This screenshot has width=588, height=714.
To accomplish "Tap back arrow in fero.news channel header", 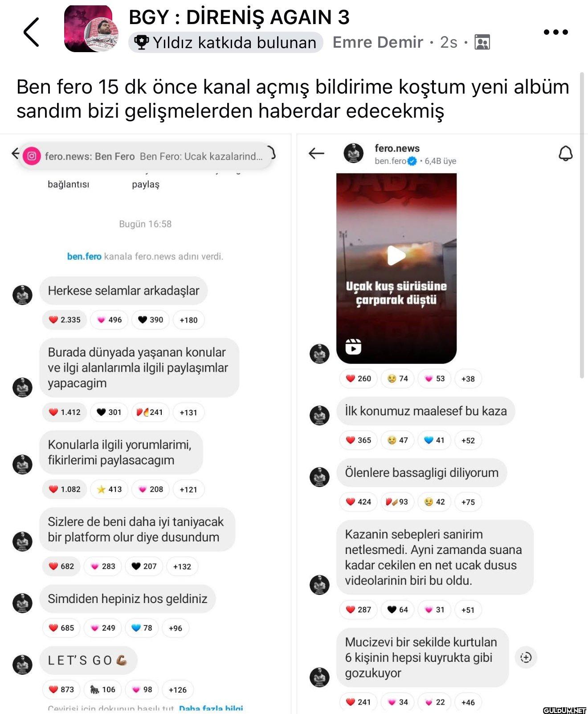I will 316,153.
